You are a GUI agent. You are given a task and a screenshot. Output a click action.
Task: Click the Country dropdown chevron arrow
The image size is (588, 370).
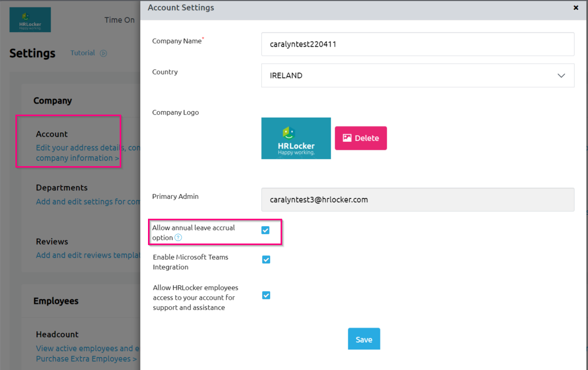pos(561,76)
